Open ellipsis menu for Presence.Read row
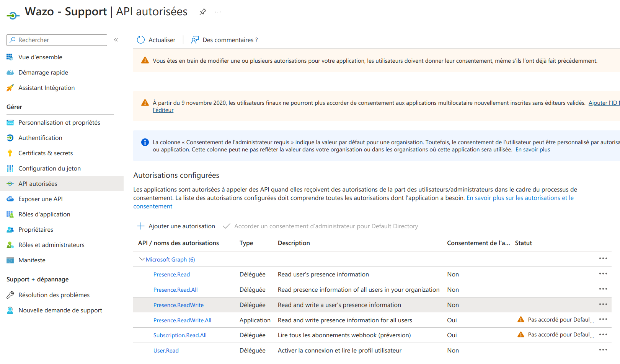The height and width of the screenshot is (364, 620). click(603, 274)
